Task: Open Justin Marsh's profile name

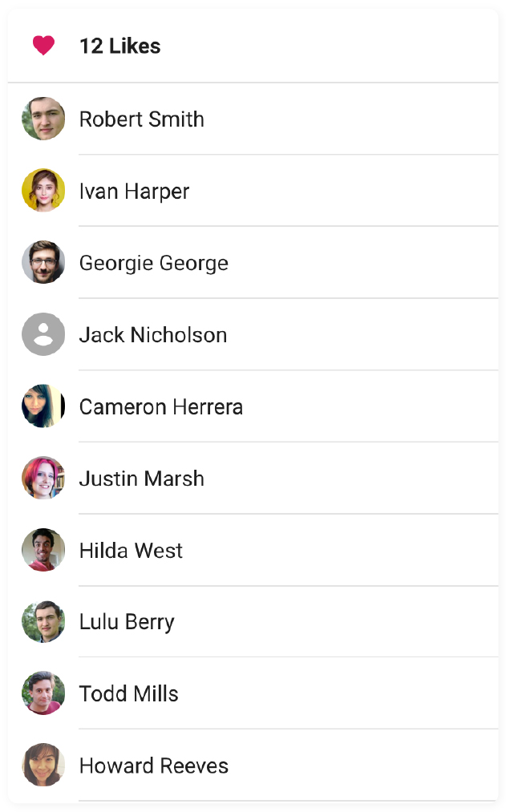Action: (x=141, y=478)
